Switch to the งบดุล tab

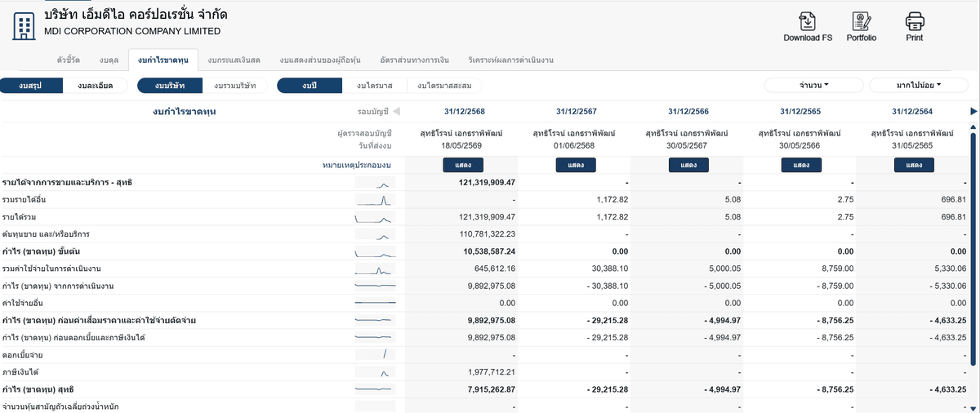pos(109,60)
